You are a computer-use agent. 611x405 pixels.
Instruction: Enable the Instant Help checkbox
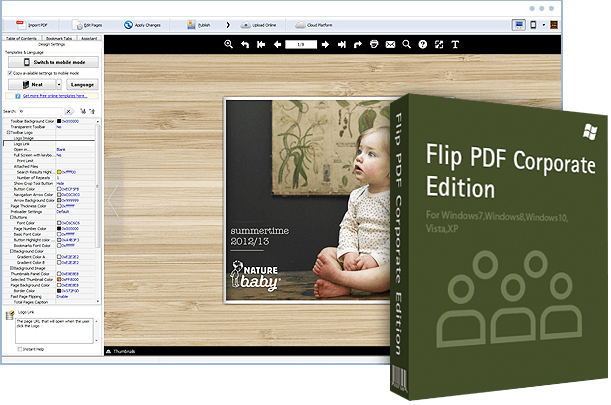point(20,349)
